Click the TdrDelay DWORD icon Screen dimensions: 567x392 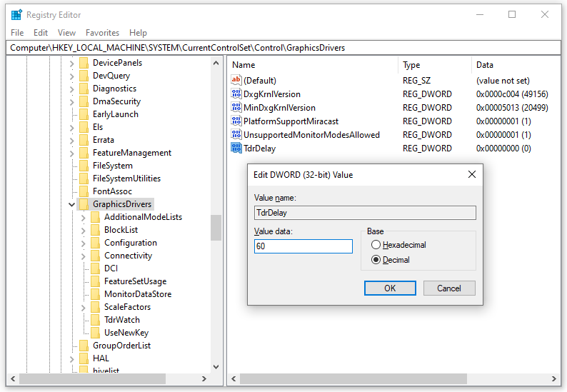(236, 148)
